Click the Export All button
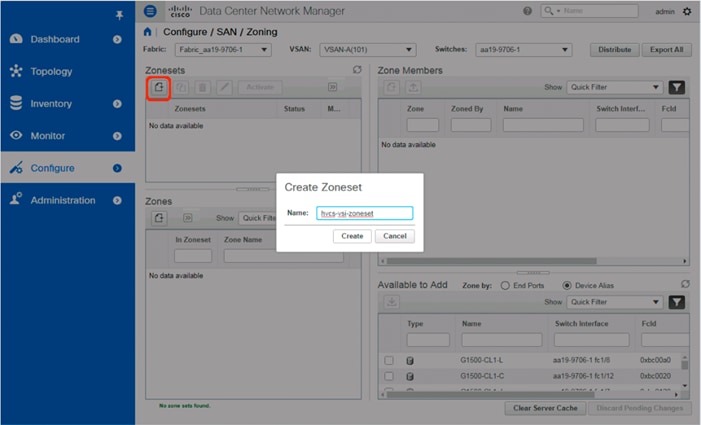Image resolution: width=701 pixels, height=425 pixels. (x=666, y=50)
